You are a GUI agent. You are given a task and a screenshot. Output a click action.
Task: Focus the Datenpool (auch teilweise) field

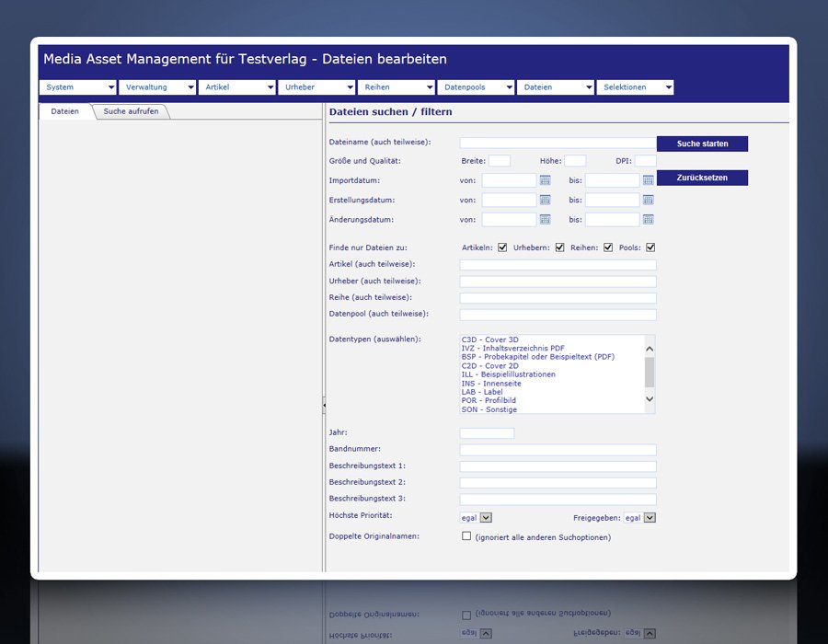pyautogui.click(x=558, y=315)
